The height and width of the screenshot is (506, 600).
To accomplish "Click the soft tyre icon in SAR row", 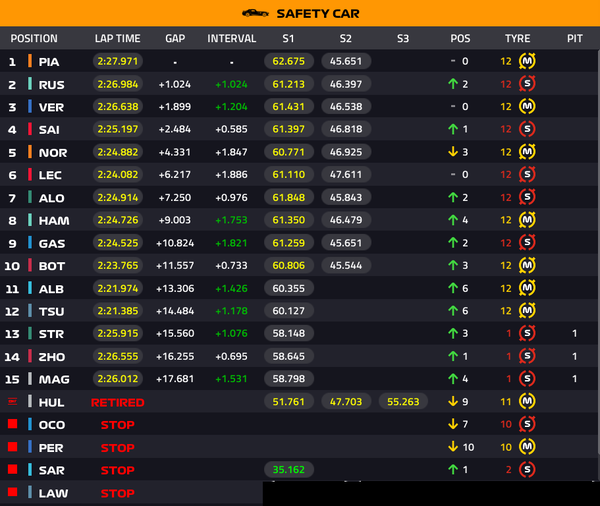I will click(x=527, y=469).
